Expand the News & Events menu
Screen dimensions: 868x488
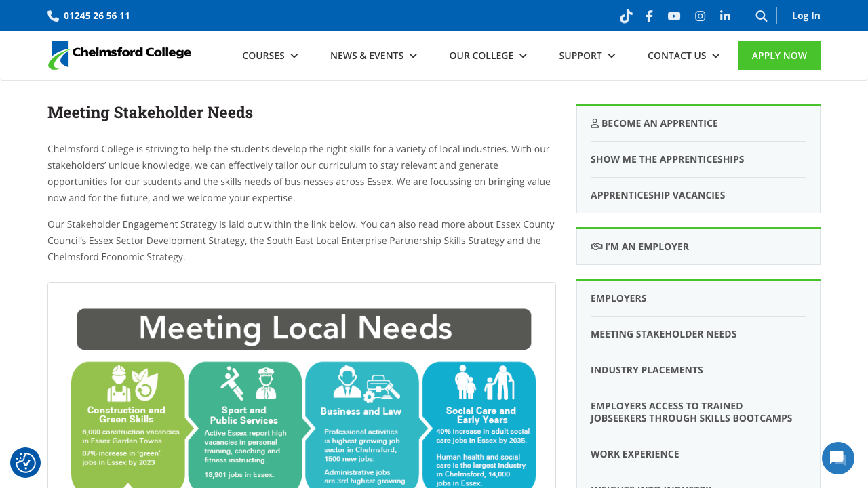(373, 56)
